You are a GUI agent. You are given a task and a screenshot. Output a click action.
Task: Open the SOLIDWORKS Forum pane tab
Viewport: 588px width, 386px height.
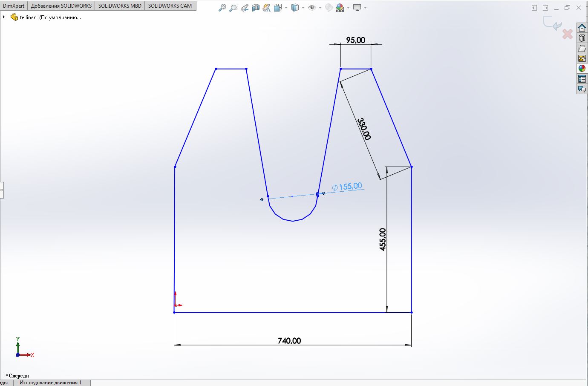coord(582,89)
